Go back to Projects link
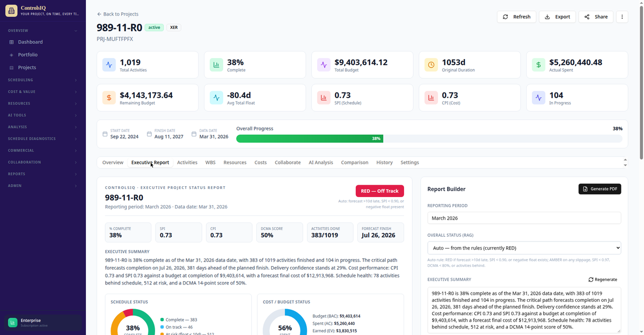 118,14
